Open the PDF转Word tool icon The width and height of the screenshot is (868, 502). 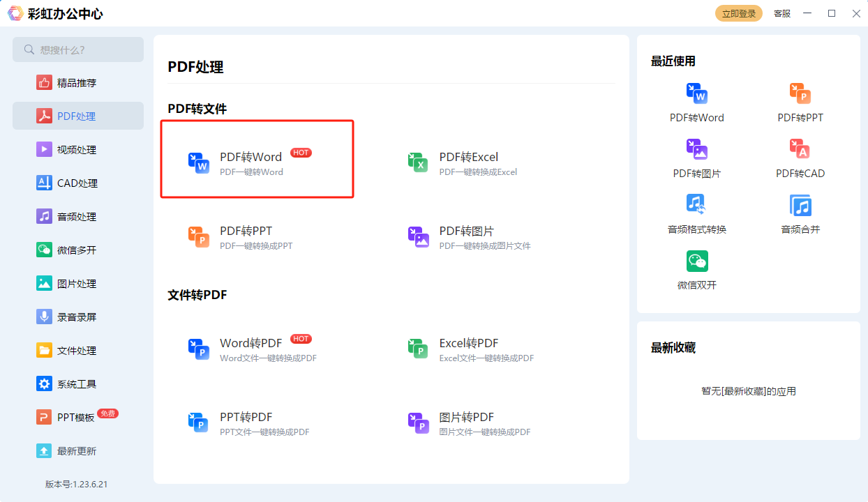(x=199, y=163)
